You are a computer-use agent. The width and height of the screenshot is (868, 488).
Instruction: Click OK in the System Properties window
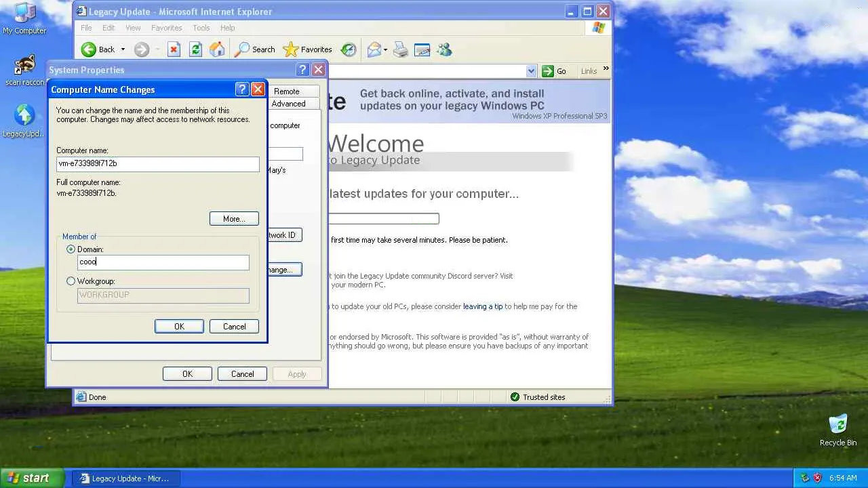pos(187,374)
